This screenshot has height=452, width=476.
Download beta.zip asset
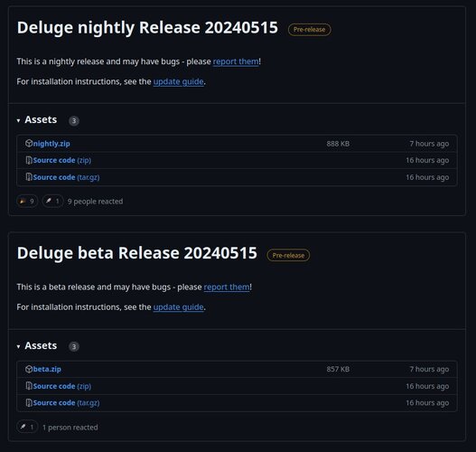coord(47,369)
